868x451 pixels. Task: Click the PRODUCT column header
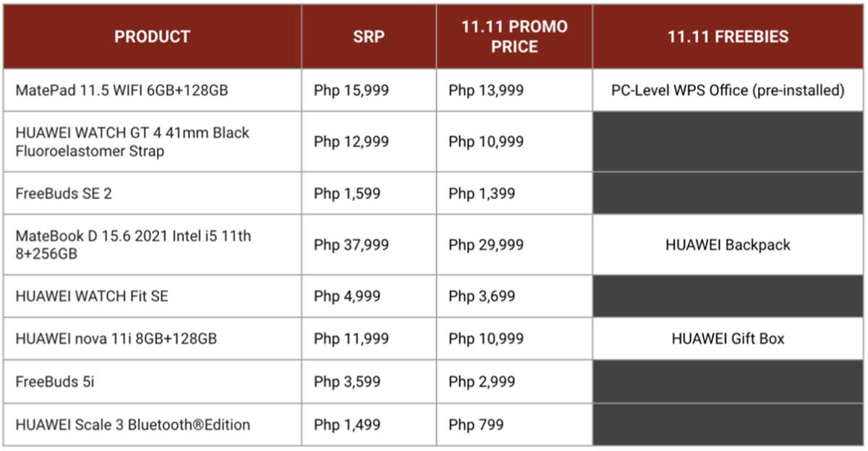(x=152, y=36)
